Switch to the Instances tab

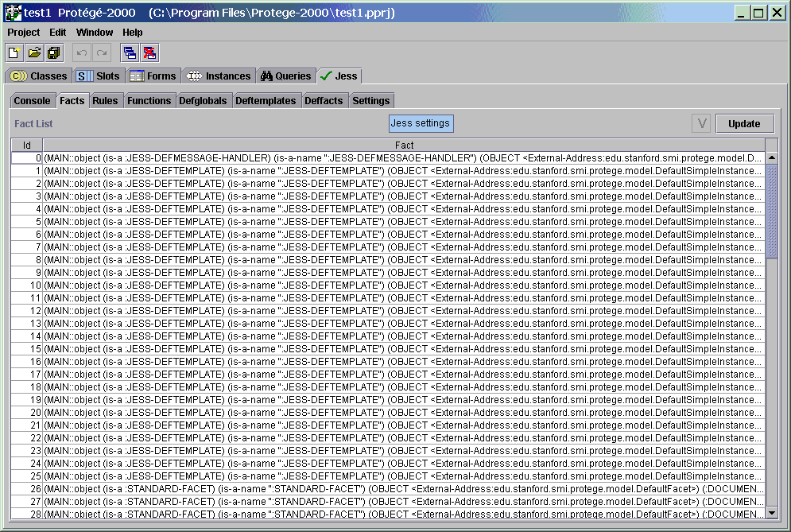tap(219, 76)
